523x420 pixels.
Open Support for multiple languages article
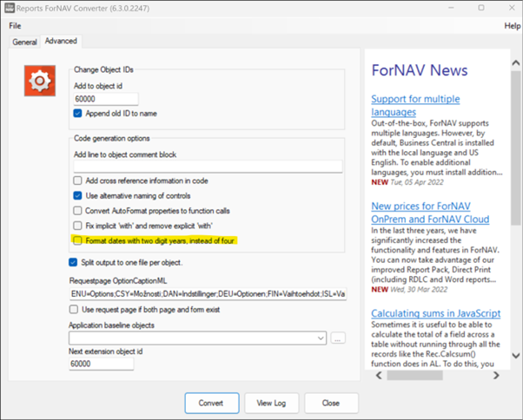415,105
